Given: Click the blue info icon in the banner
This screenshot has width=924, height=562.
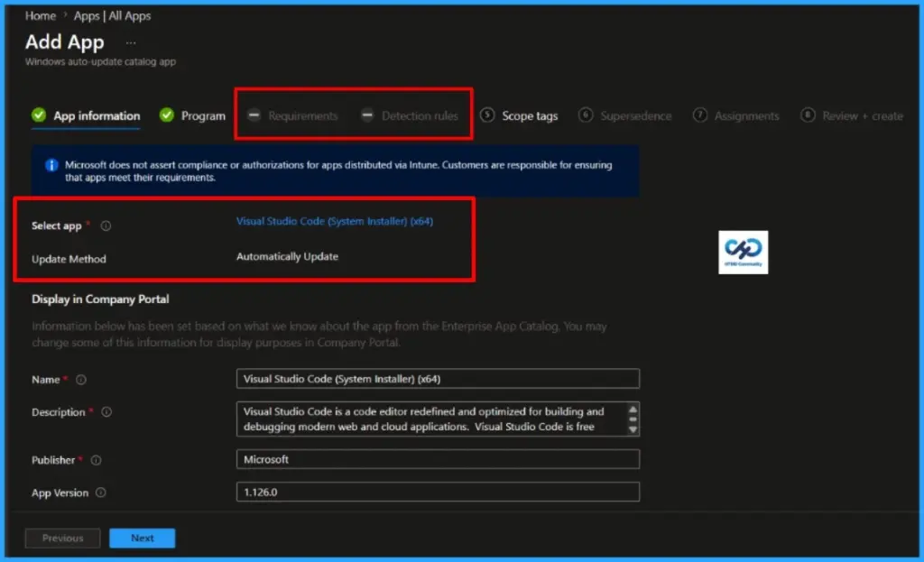Looking at the screenshot, I should 51,165.
